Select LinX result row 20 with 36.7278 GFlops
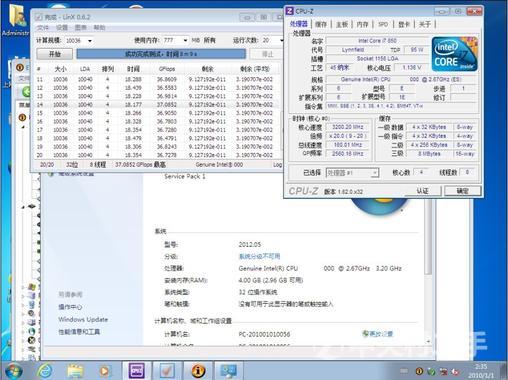The image size is (508, 380). (156, 155)
